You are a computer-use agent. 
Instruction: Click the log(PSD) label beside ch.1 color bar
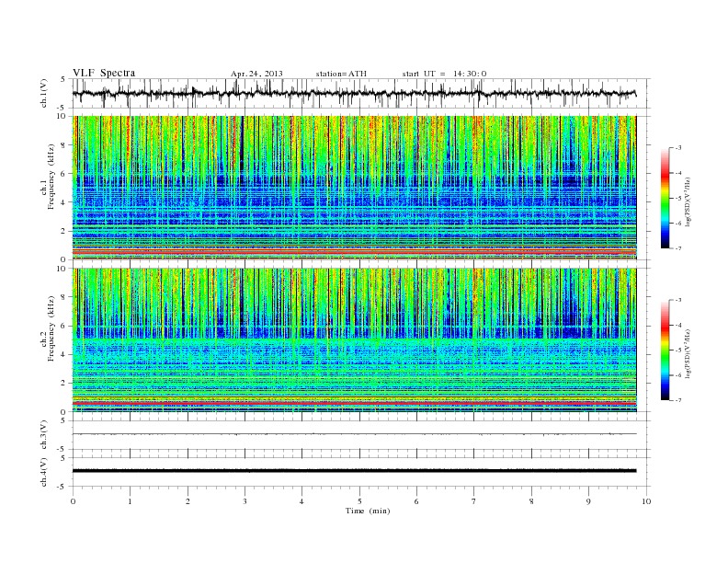coord(688,201)
